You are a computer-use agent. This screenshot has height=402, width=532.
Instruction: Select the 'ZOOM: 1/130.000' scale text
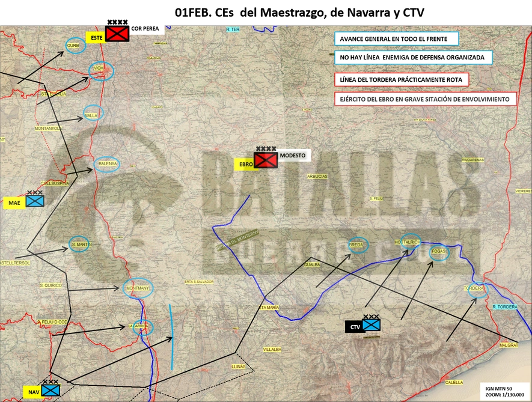click(x=504, y=395)
